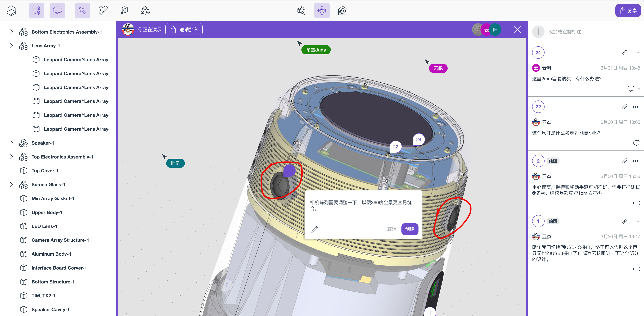Open the measure tool
The width and height of the screenshot is (644, 316).
(x=103, y=11)
